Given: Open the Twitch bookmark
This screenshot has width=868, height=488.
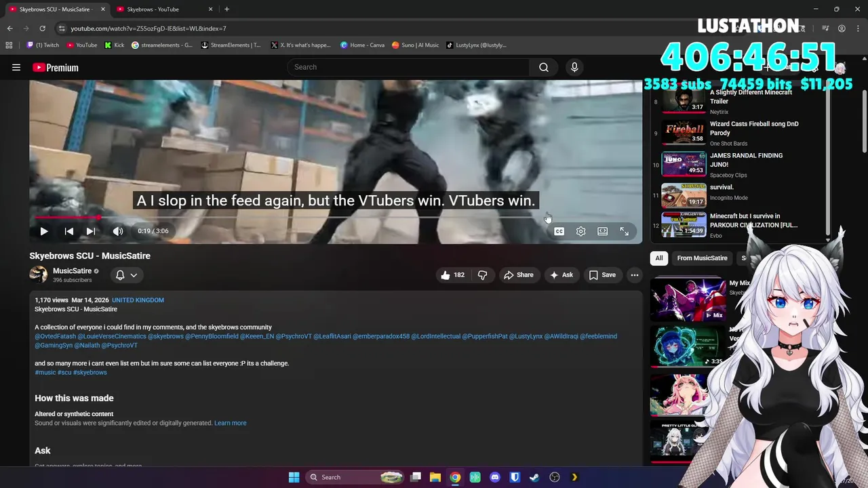Looking at the screenshot, I should (43, 45).
